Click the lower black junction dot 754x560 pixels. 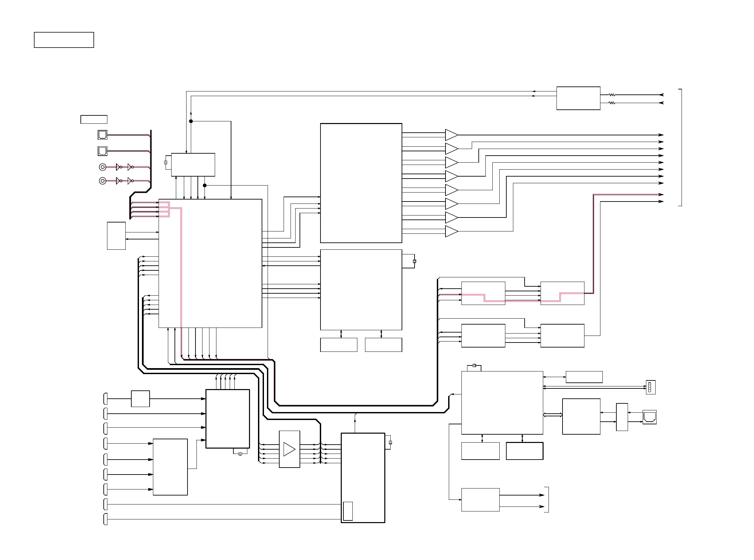pos(205,186)
